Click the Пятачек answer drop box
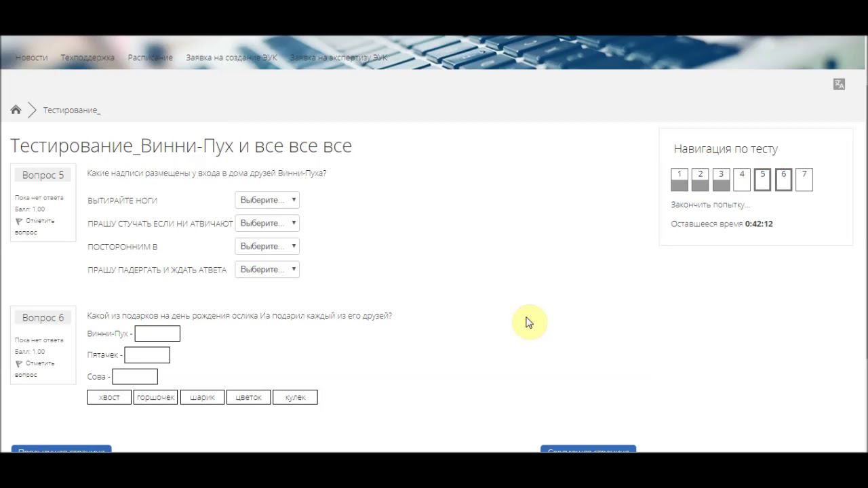Screen dimensions: 868x488 tap(147, 355)
